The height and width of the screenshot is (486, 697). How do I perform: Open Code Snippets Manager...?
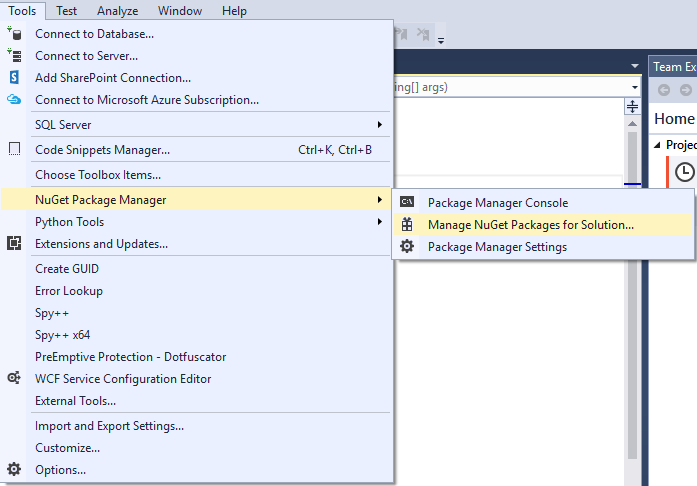tap(196, 150)
